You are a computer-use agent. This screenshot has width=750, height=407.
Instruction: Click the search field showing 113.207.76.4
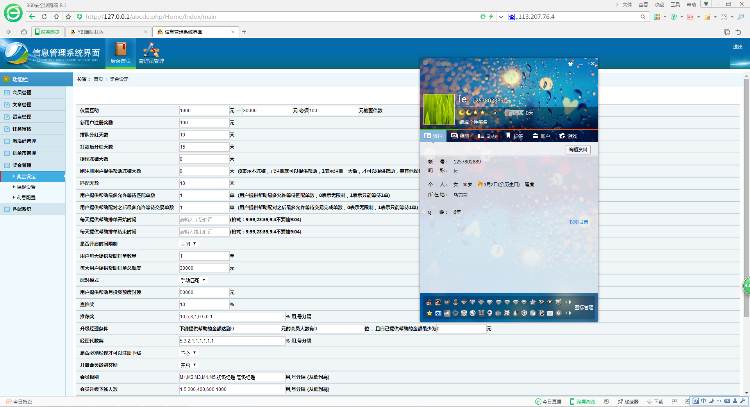(578, 17)
